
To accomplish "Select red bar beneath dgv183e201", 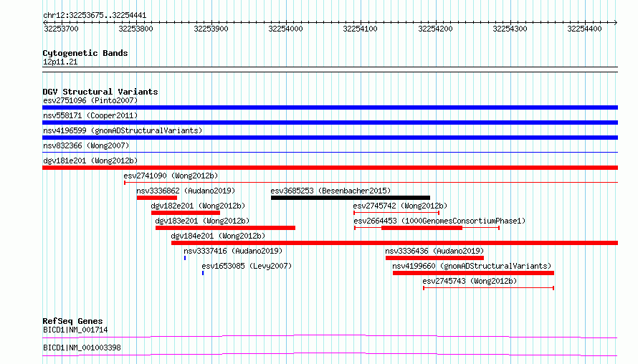I will coord(225,228).
